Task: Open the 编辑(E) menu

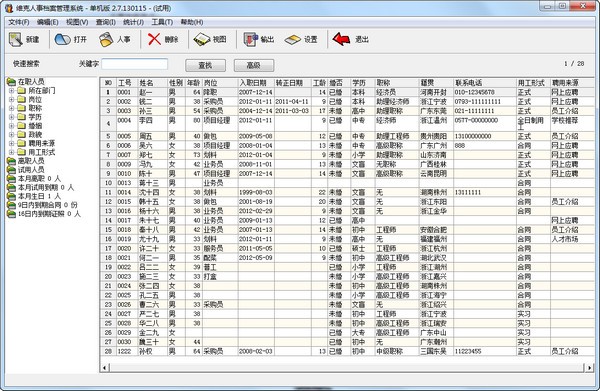Action: [47, 22]
